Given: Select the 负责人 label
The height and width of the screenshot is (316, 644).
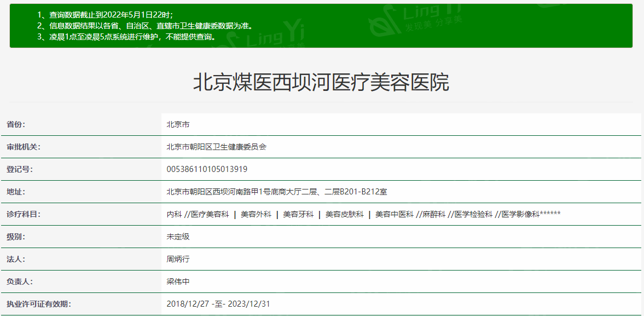Looking at the screenshot, I should click(x=20, y=281).
